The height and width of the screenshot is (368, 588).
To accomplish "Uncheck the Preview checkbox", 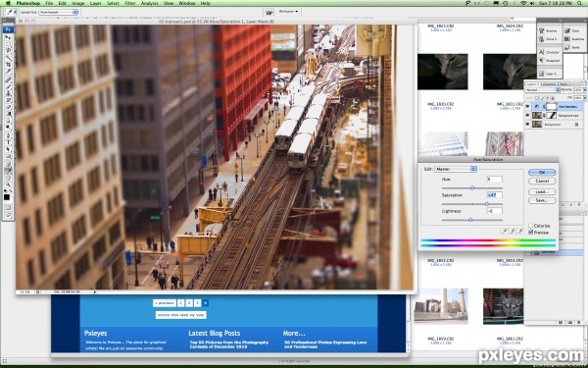I will (x=530, y=232).
